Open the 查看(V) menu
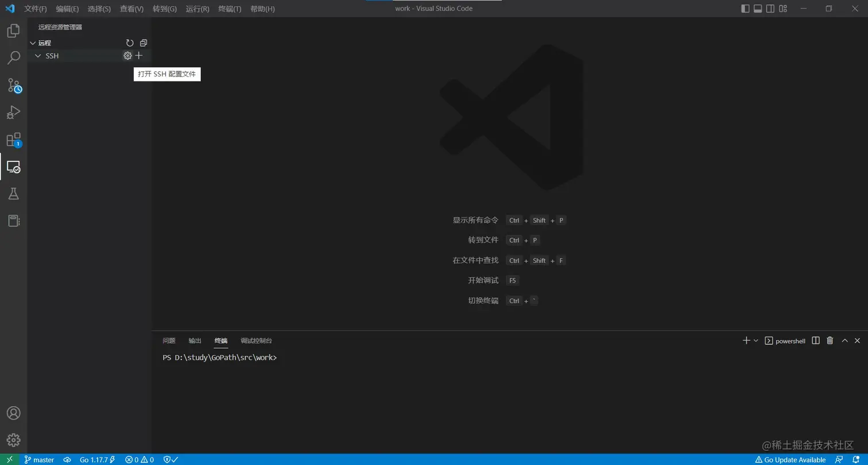Image resolution: width=868 pixels, height=465 pixels. [x=131, y=9]
